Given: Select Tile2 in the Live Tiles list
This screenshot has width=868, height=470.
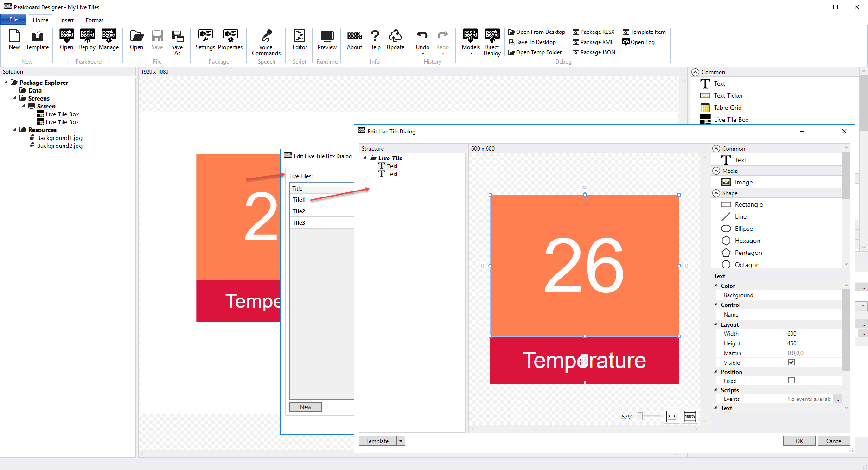Looking at the screenshot, I should pos(298,211).
